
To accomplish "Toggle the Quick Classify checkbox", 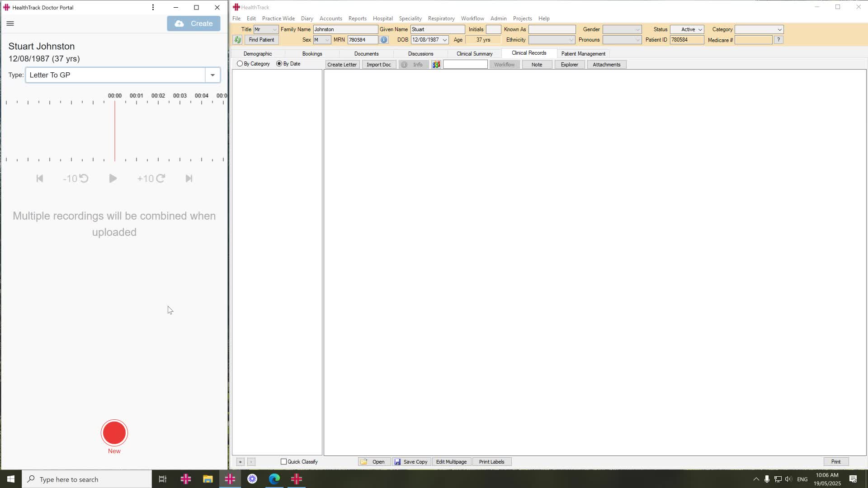I will click(284, 462).
